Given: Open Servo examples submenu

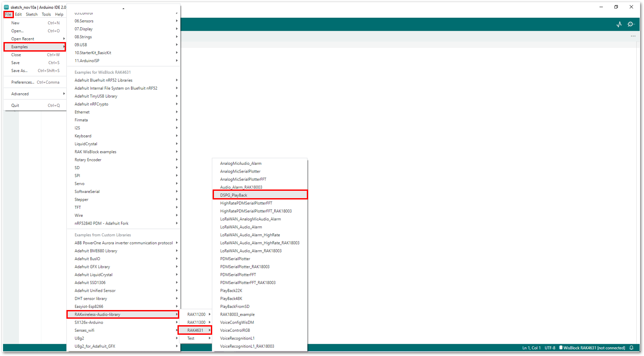Looking at the screenshot, I should [124, 183].
